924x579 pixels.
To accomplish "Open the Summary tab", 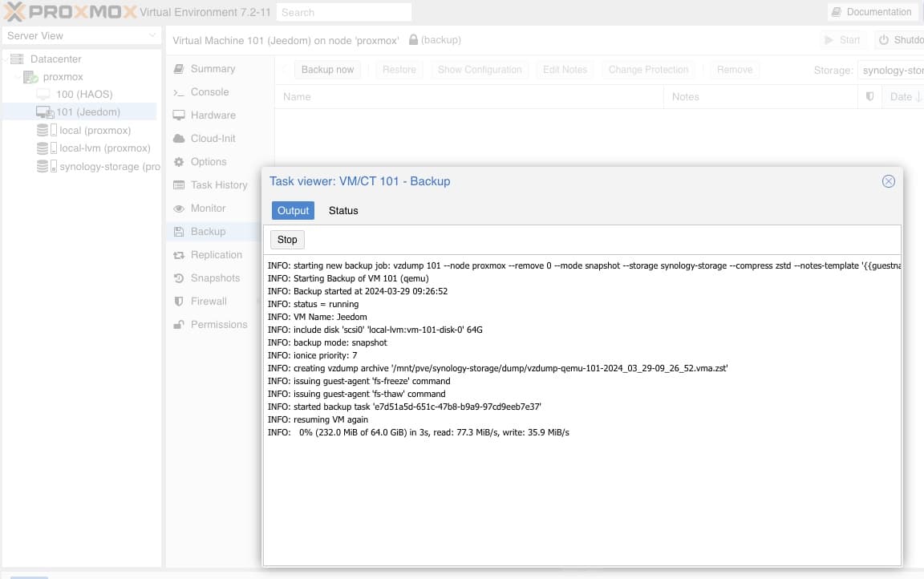I will coord(213,69).
